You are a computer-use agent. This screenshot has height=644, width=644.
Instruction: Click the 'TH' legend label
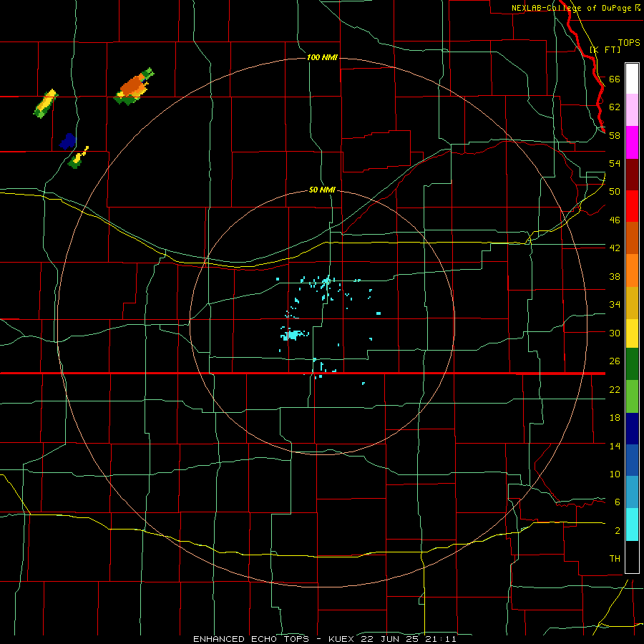point(615,559)
